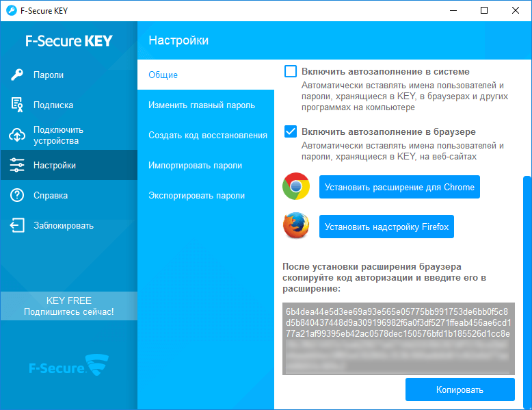Enable Включить автозаполнение в системе checkbox
Screen dimensions: 532x410
[291, 71]
